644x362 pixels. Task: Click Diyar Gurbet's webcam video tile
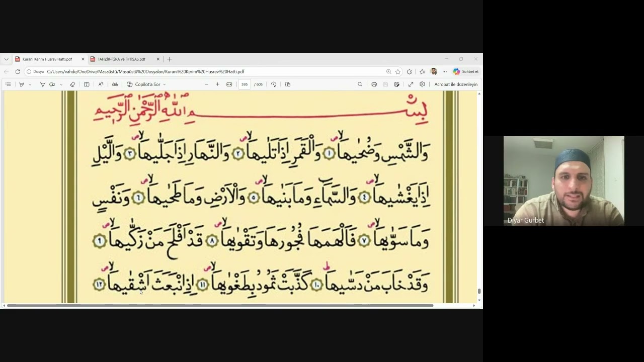point(563,180)
